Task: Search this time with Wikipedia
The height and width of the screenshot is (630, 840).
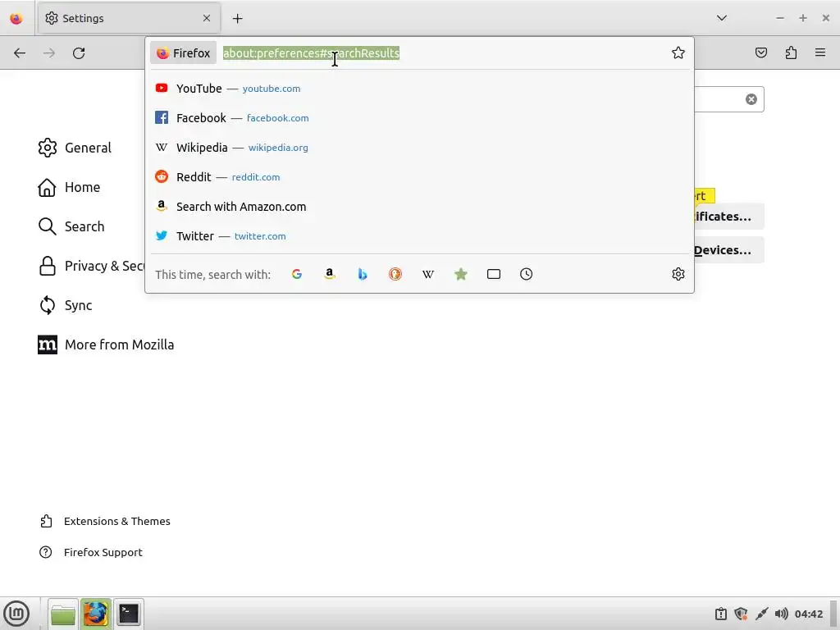Action: (x=428, y=274)
